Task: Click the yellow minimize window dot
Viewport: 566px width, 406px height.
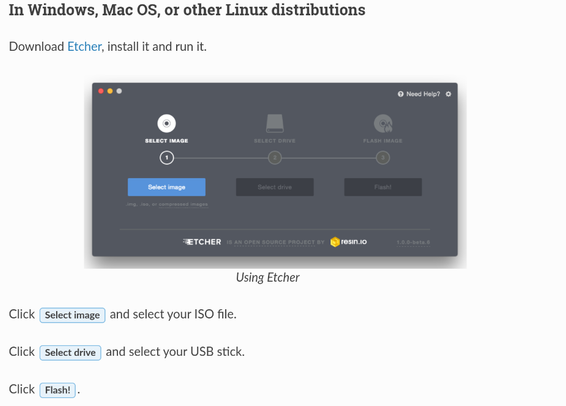Action: (110, 91)
